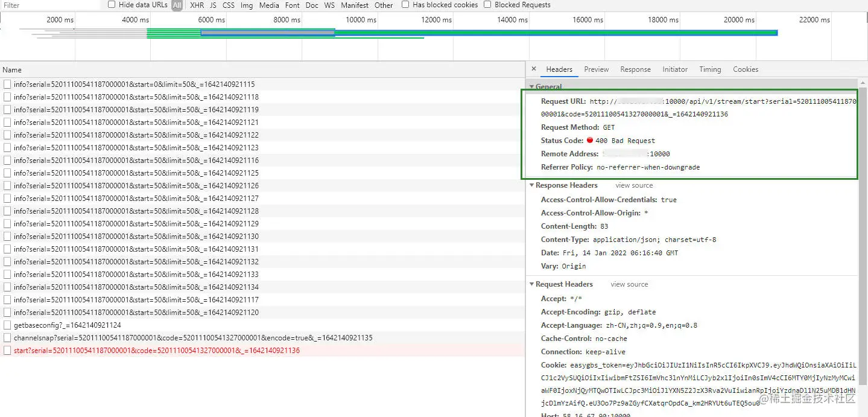The width and height of the screenshot is (868, 417).
Task: Filter requests by XHR
Action: click(x=197, y=5)
